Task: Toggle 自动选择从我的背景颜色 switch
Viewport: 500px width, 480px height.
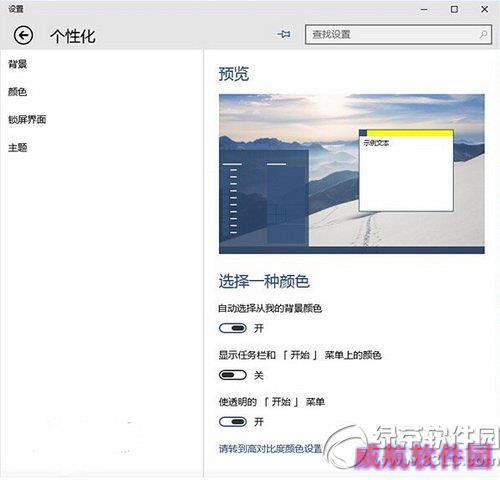Action: (233, 328)
